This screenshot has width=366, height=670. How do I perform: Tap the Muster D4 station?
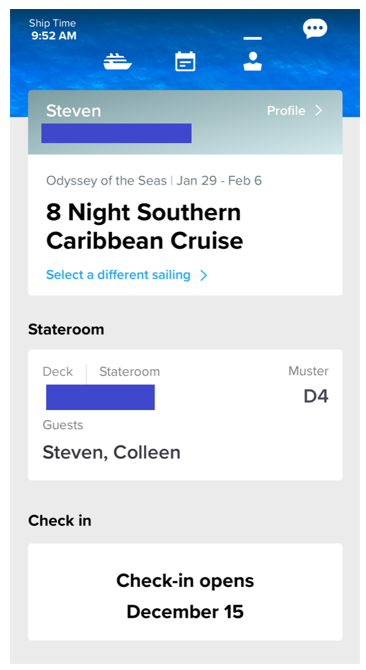click(x=308, y=384)
